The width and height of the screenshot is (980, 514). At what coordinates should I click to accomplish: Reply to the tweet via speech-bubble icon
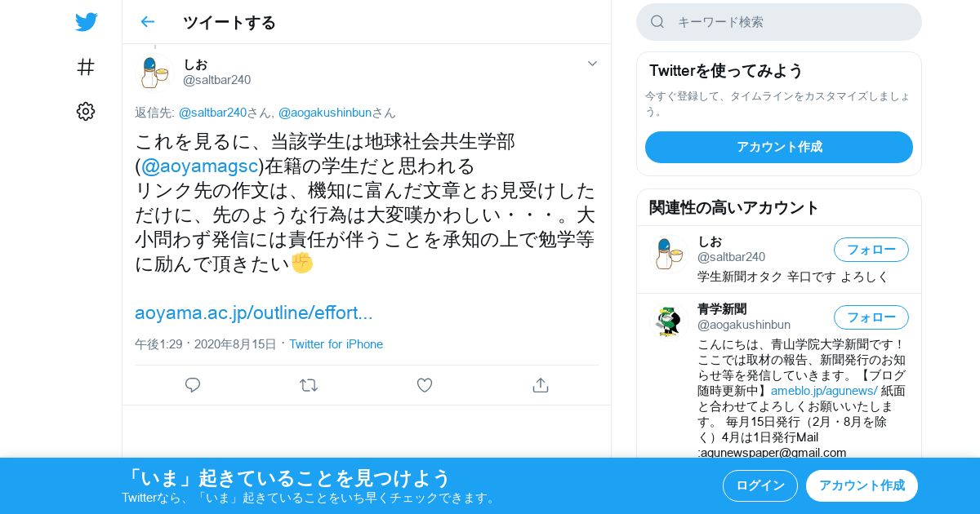[193, 385]
